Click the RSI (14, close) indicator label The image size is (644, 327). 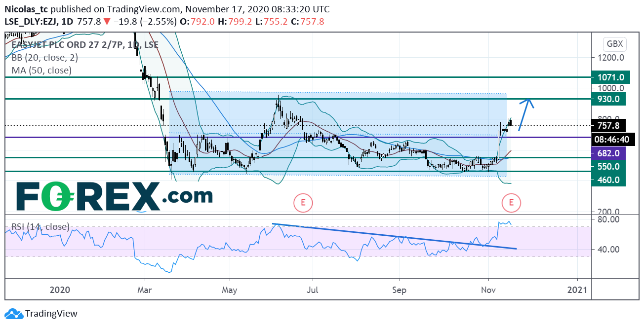[40, 227]
